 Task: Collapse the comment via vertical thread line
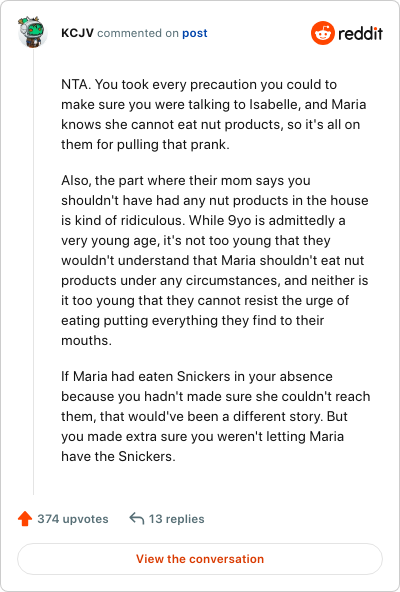(x=33, y=272)
